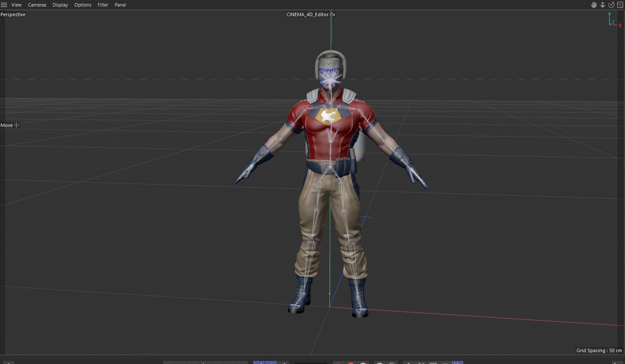Click the orbit rotate view icon
The width and height of the screenshot is (625, 364).
pyautogui.click(x=611, y=5)
